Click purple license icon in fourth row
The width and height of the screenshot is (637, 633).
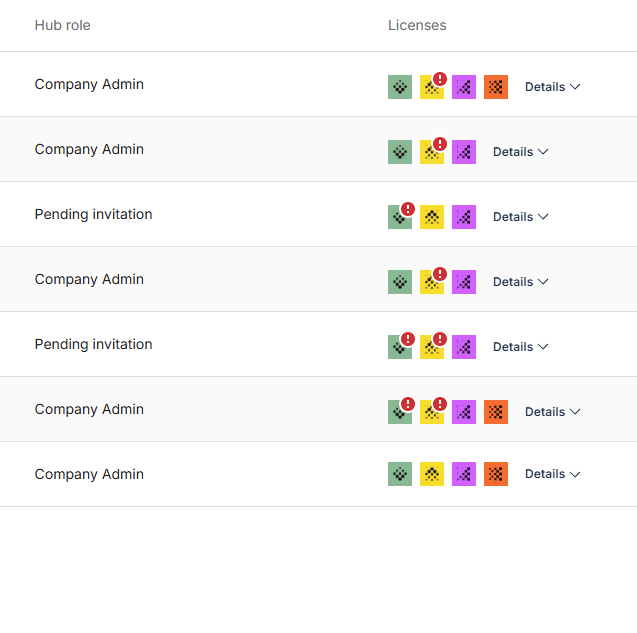464,282
